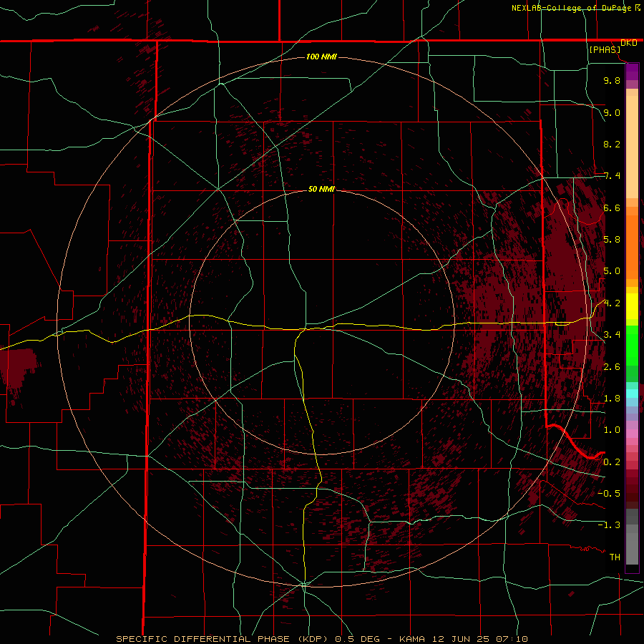
Task: Click the 9.8 value on the color scale
Action: point(612,80)
